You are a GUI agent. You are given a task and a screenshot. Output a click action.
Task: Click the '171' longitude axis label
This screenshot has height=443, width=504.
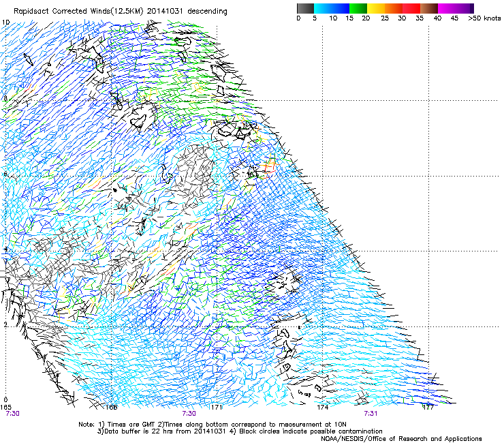(x=217, y=408)
